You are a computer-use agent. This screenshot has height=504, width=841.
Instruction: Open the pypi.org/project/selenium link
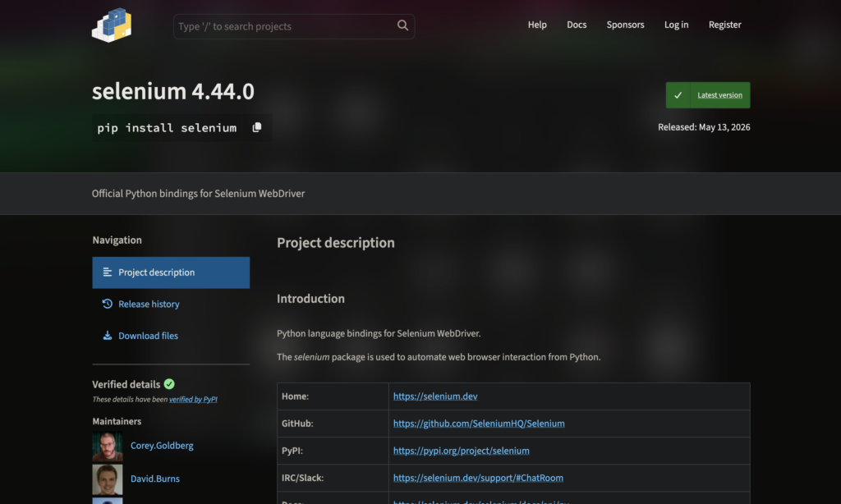coord(461,451)
